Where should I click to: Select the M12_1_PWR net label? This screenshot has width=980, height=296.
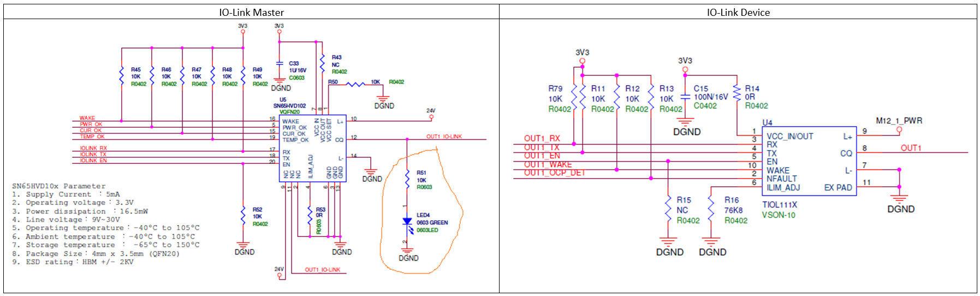click(899, 121)
